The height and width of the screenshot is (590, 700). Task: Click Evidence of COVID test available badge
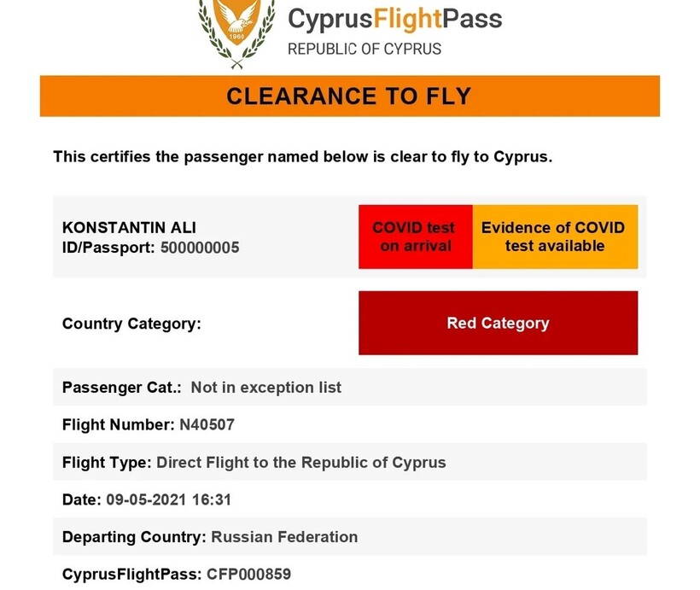(x=554, y=237)
